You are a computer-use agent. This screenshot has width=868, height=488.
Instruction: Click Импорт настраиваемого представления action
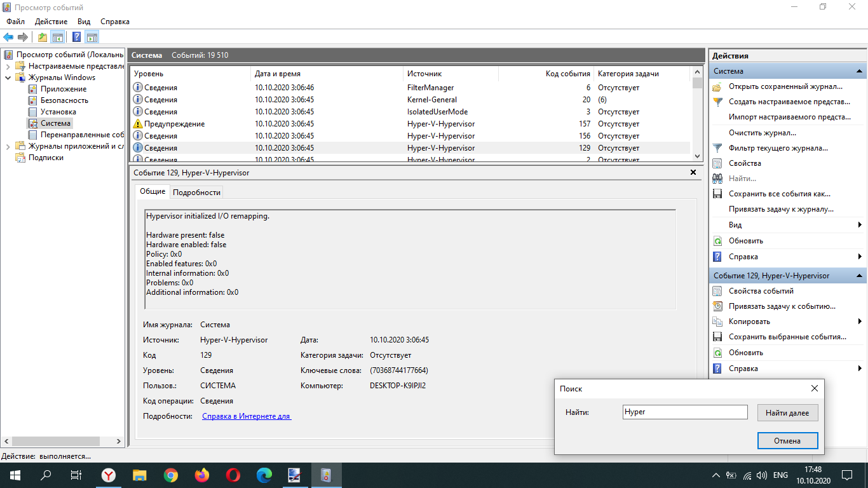(790, 117)
